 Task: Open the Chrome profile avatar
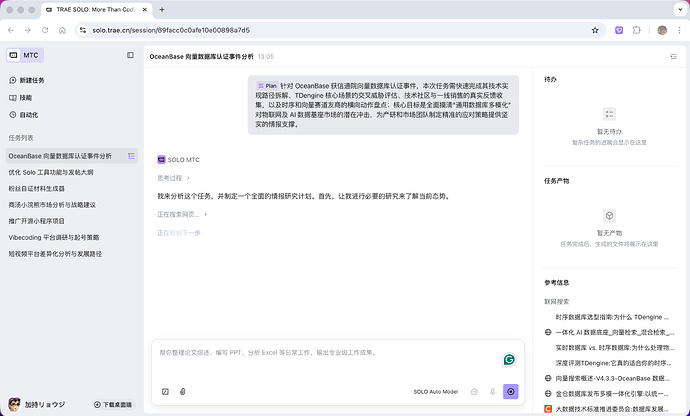[662, 30]
